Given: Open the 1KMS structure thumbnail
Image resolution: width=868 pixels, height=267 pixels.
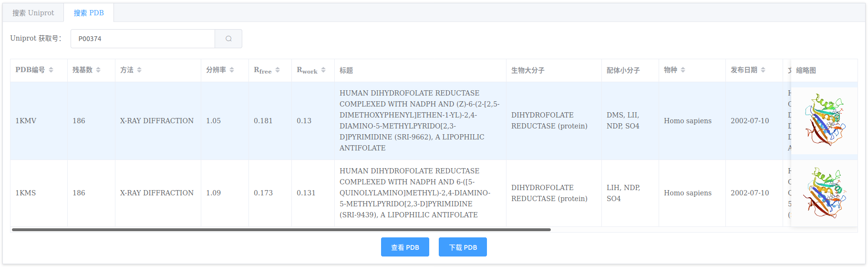Looking at the screenshot, I should [x=825, y=193].
